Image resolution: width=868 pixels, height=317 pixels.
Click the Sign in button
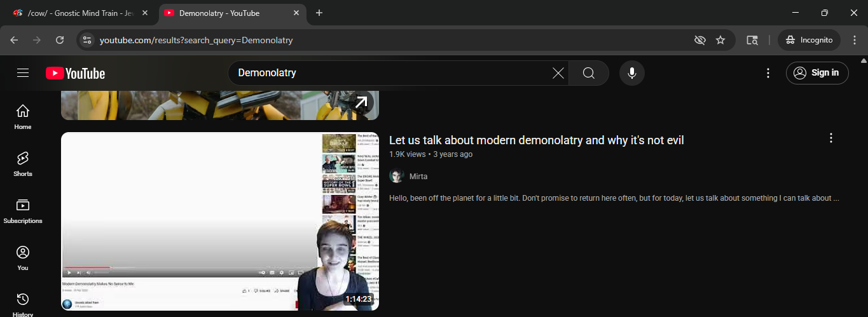pos(817,73)
